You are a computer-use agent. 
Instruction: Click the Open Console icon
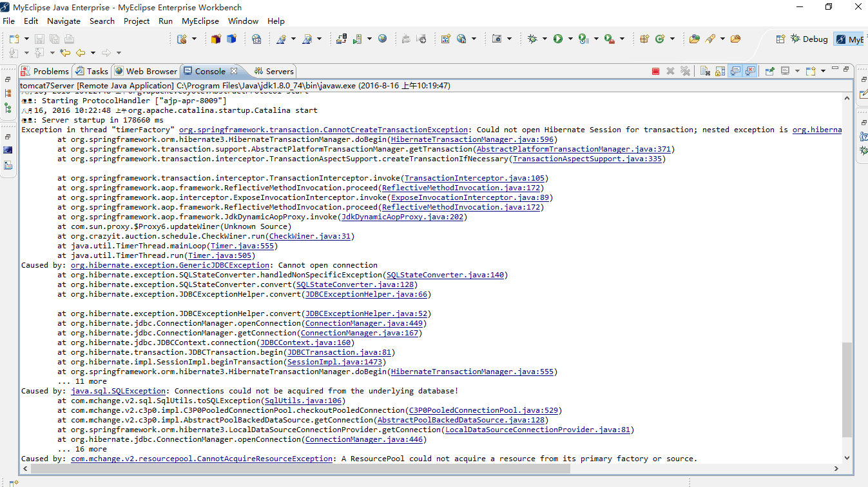[810, 71]
